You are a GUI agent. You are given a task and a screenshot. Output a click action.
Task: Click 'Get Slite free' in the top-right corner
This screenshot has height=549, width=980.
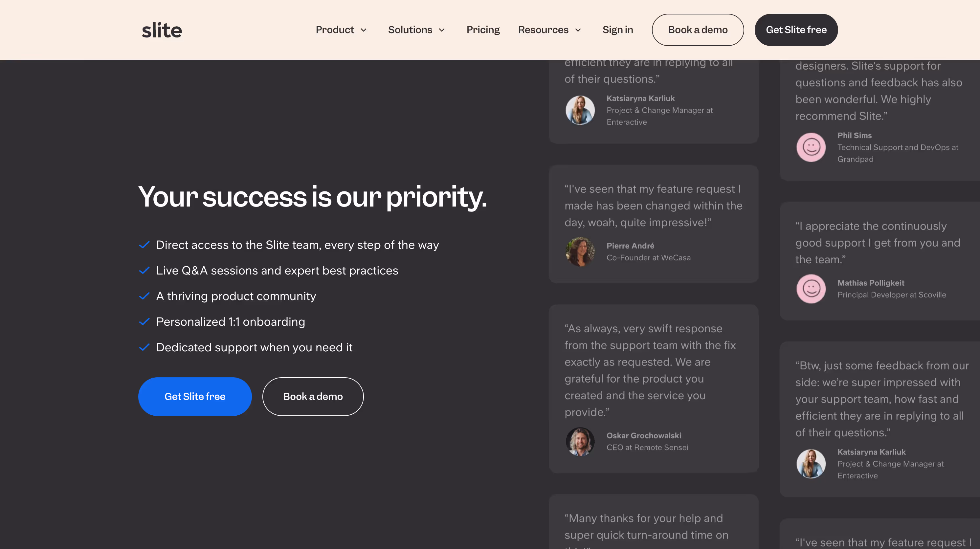point(796,30)
